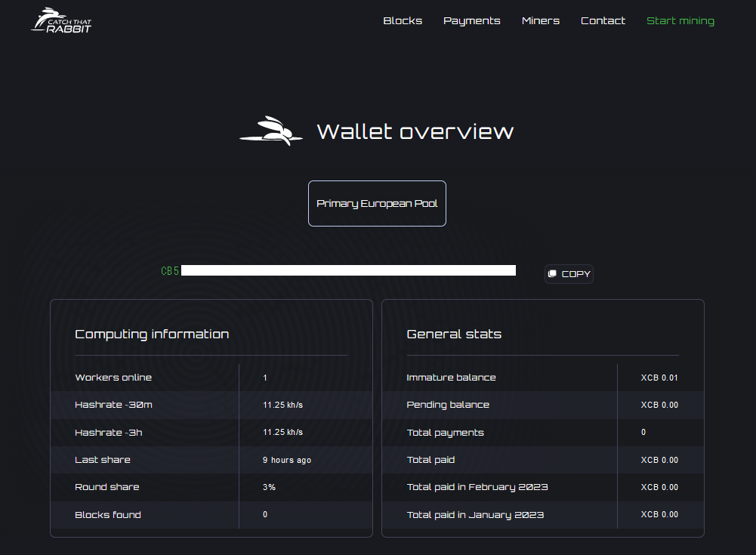Image resolution: width=756 pixels, height=555 pixels.
Task: Select the Immature balance row
Action: (451, 378)
